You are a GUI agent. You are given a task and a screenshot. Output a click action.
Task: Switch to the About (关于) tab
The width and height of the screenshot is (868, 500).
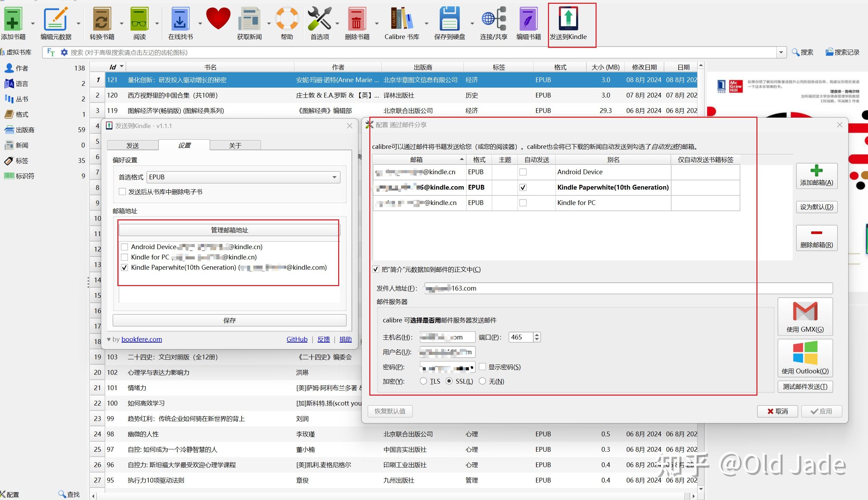point(235,145)
